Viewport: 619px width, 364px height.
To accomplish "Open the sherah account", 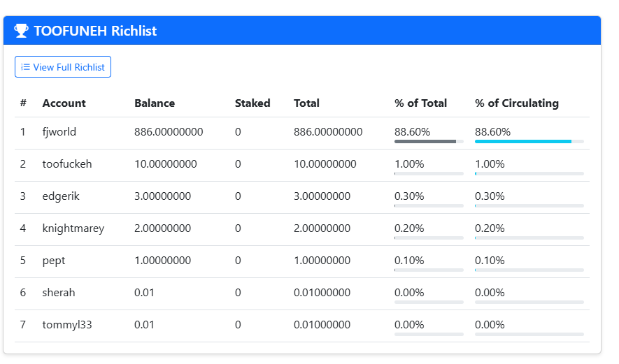I will [59, 293].
